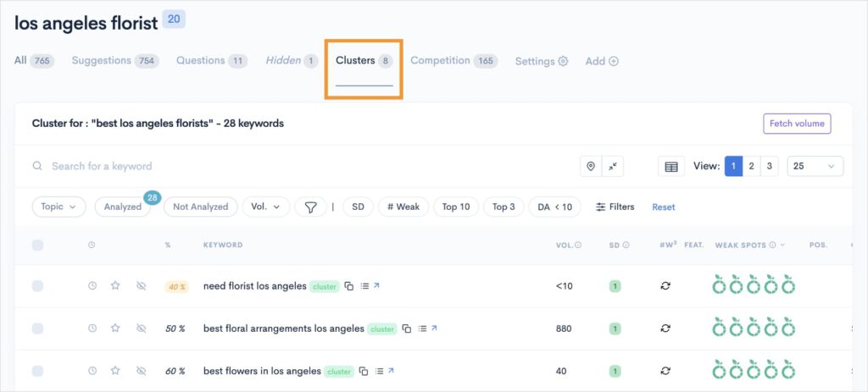
Task: Open the 25 rows-per-page dropdown
Action: 815,166
